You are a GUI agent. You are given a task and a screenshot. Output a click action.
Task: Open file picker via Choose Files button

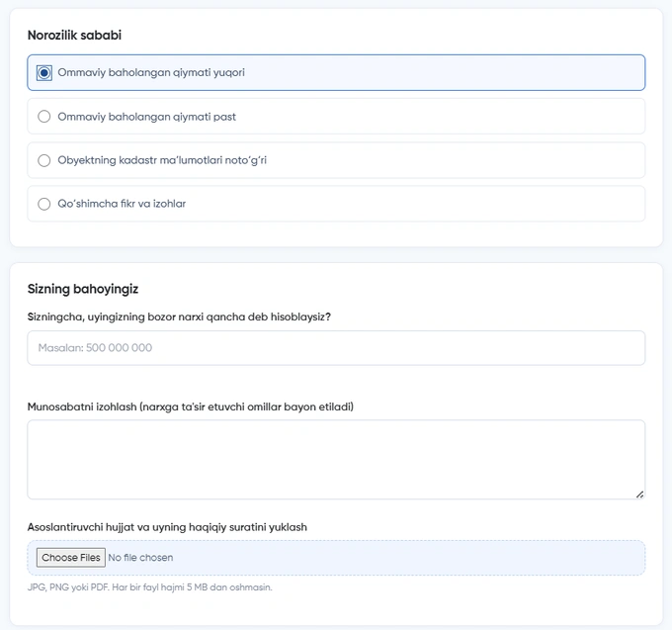[x=71, y=558]
